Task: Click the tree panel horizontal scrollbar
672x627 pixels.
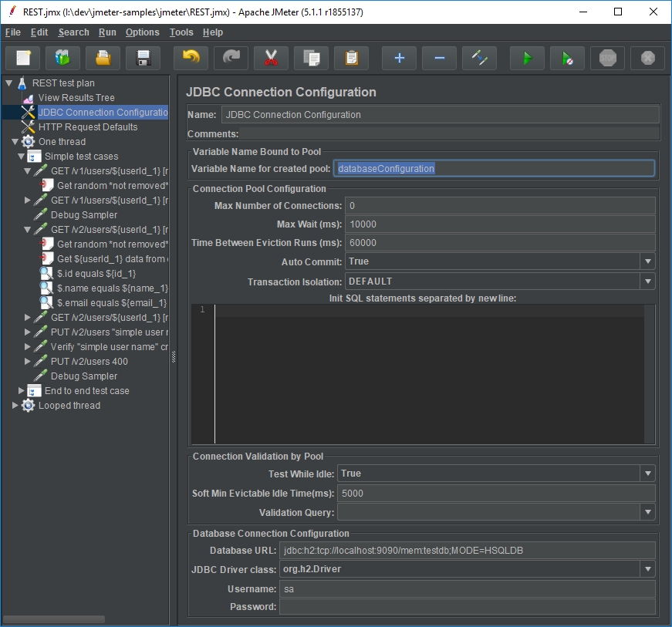Action: (x=54, y=619)
